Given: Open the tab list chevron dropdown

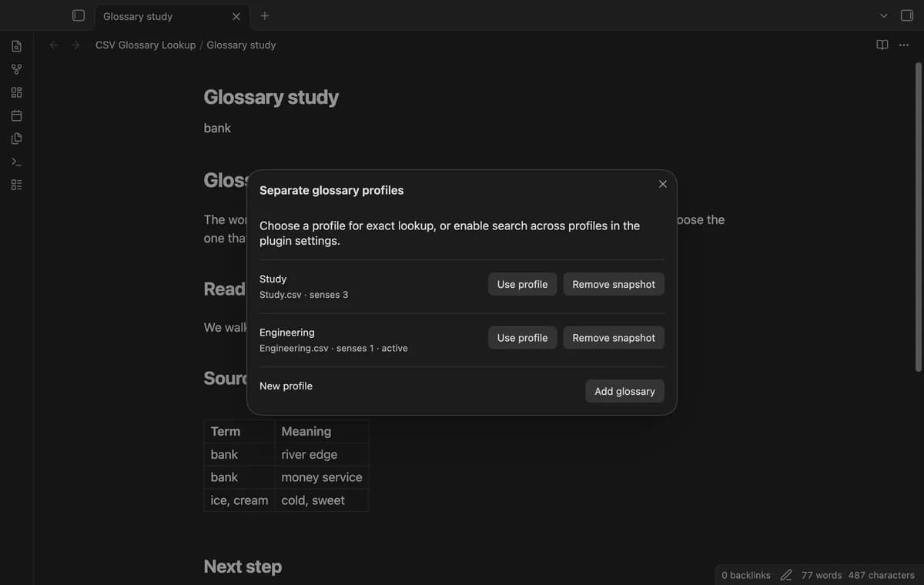Looking at the screenshot, I should [884, 15].
